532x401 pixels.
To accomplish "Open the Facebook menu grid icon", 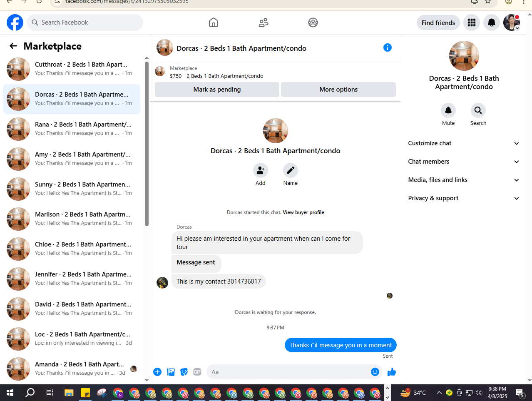I will tap(472, 22).
